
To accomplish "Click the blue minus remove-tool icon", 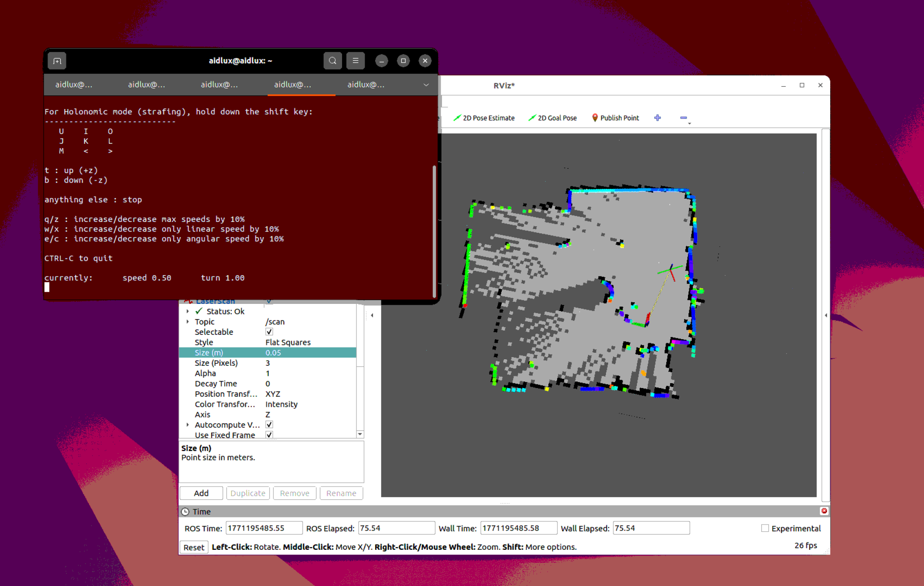I will 684,118.
